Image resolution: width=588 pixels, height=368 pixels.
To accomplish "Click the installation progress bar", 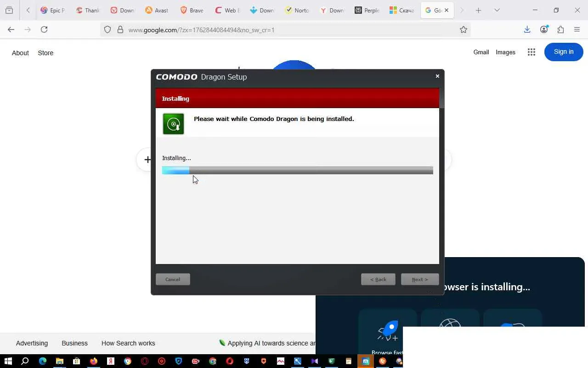I will [x=298, y=170].
